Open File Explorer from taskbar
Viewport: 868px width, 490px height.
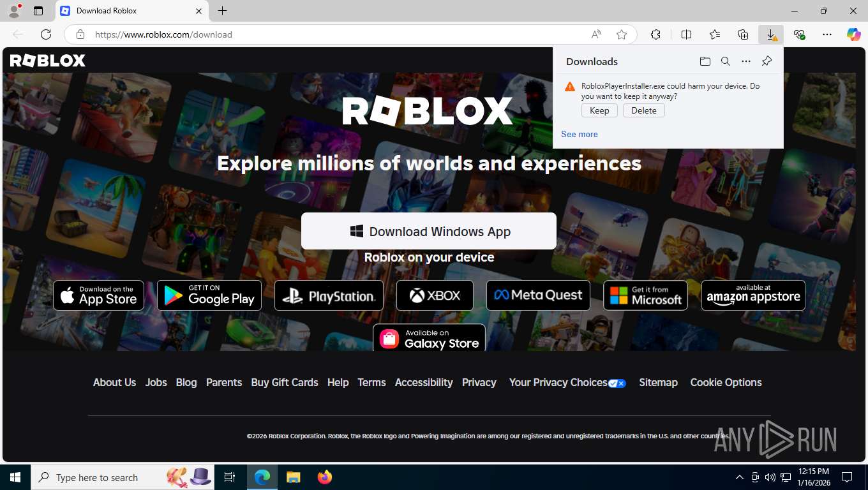[x=293, y=477]
